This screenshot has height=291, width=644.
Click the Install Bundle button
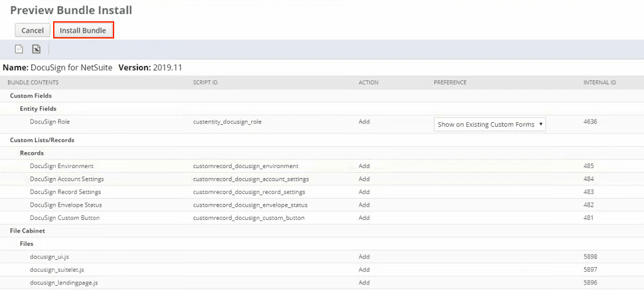(83, 31)
